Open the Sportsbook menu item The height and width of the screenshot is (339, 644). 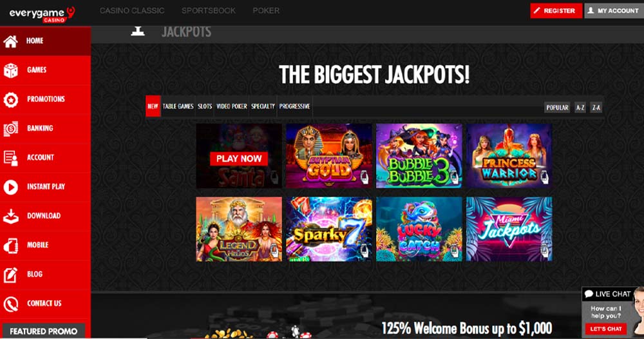click(x=209, y=11)
